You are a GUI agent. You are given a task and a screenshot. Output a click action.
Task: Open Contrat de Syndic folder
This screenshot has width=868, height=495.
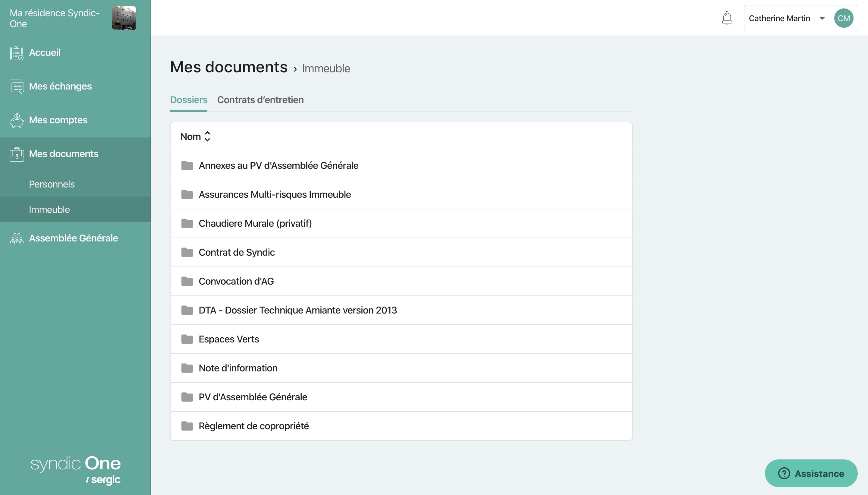pyautogui.click(x=401, y=252)
